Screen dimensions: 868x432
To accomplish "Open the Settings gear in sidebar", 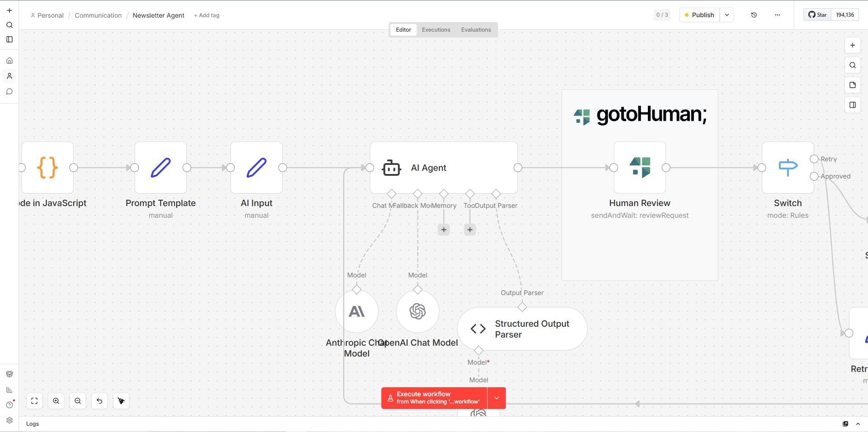I will point(9,420).
